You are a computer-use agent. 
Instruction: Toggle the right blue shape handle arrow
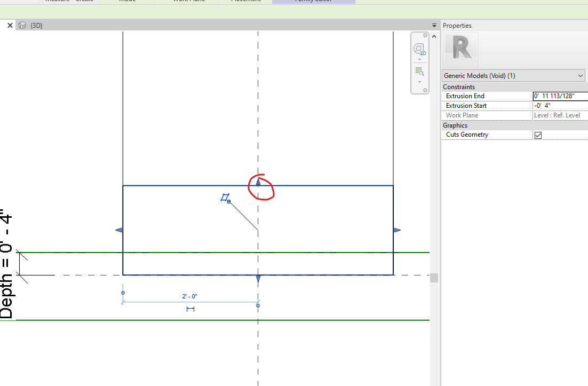(398, 230)
